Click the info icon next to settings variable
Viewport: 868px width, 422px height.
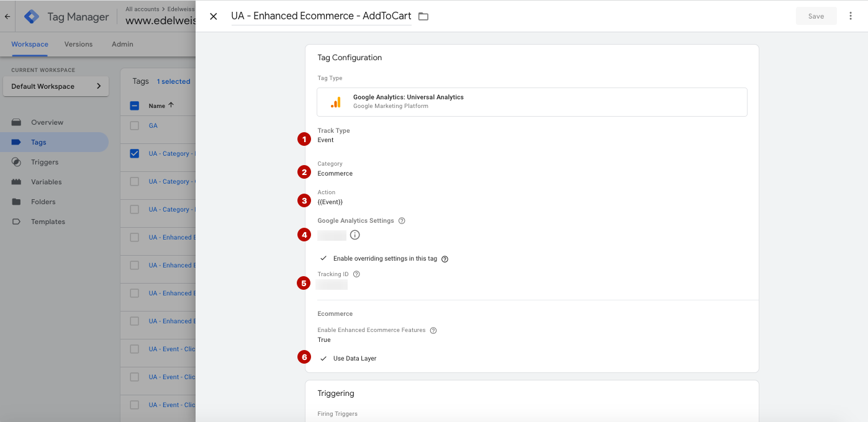pos(355,235)
